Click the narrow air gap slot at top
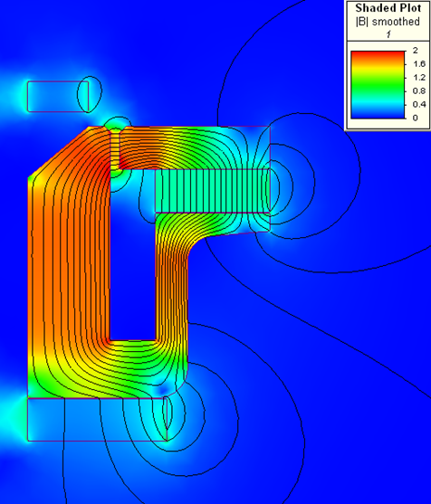The height and width of the screenshot is (504, 431). point(115,149)
